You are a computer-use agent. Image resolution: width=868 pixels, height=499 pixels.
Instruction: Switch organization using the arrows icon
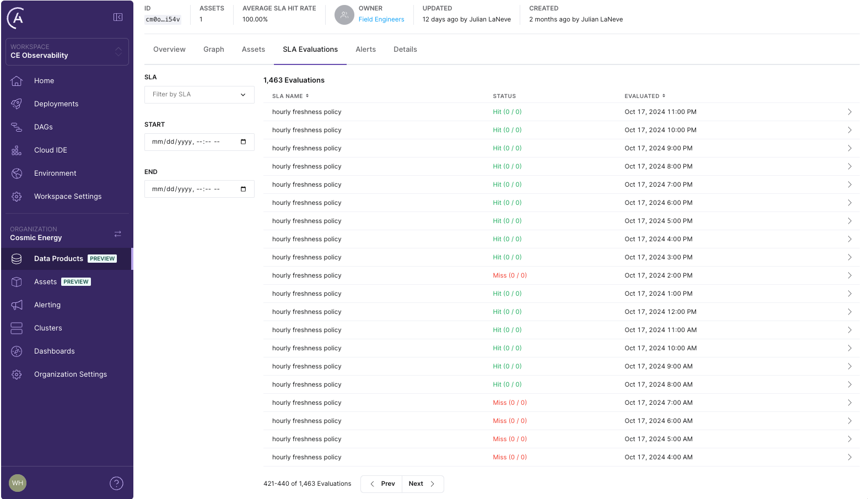click(x=117, y=234)
